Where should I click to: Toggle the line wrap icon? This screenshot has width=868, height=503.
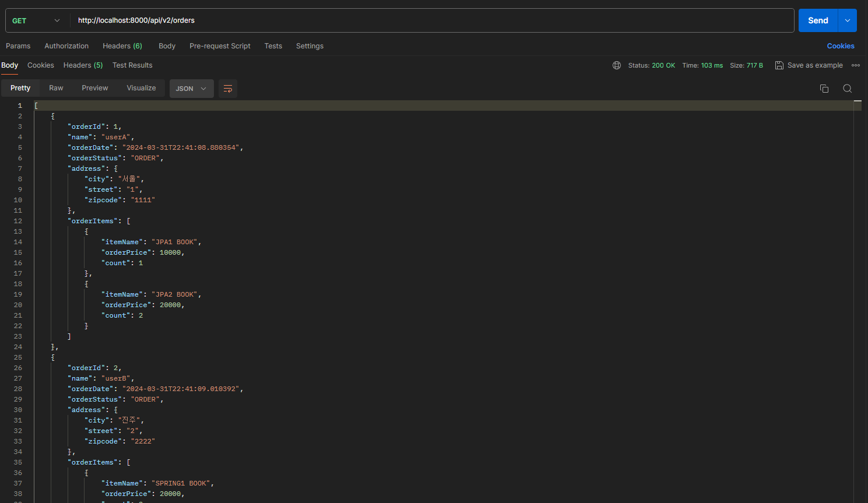tap(228, 89)
